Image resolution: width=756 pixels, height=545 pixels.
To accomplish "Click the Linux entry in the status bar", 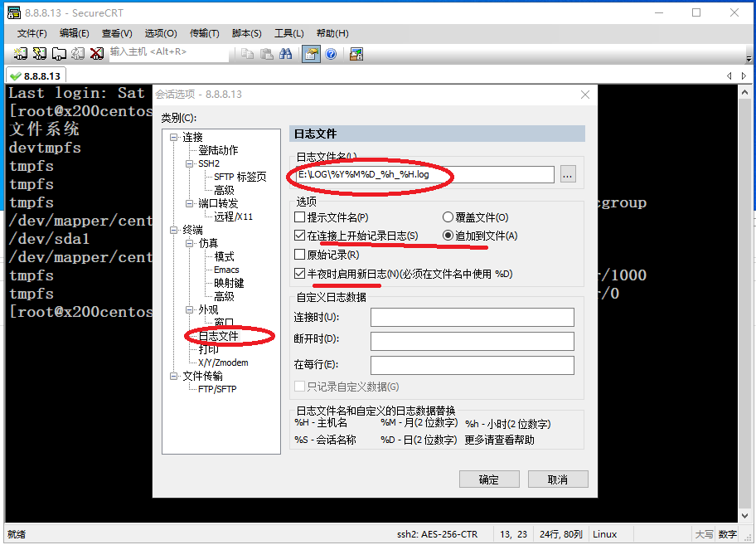I will tap(604, 534).
